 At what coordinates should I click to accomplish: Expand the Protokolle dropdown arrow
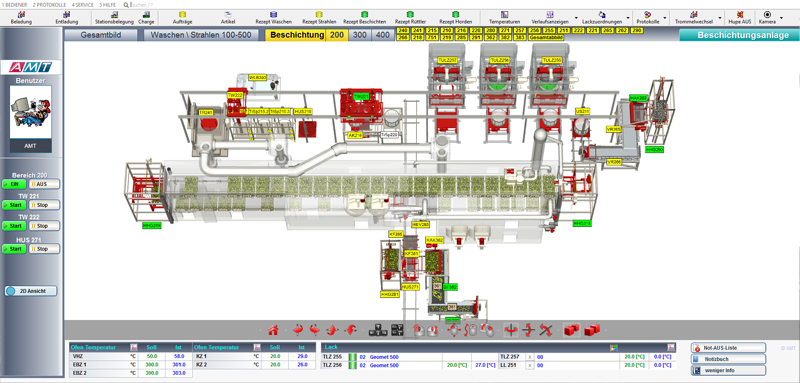pyautogui.click(x=664, y=18)
